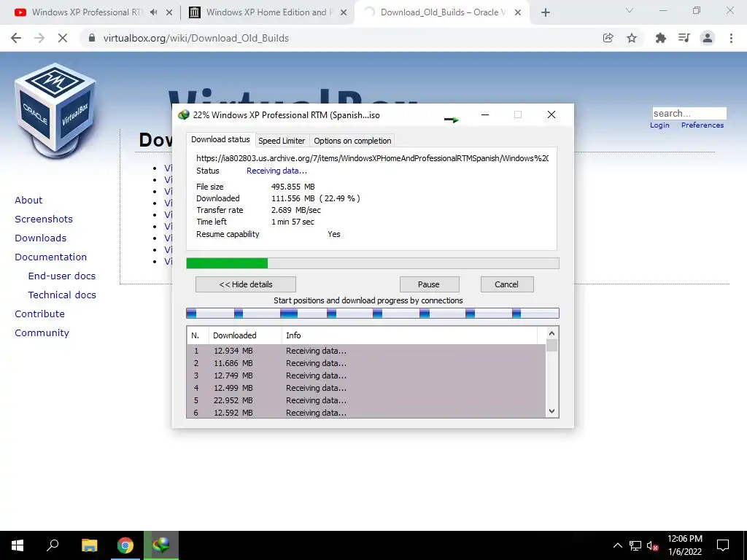Select connection row 4 with 12.499 MB
The image size is (747, 560).
366,388
